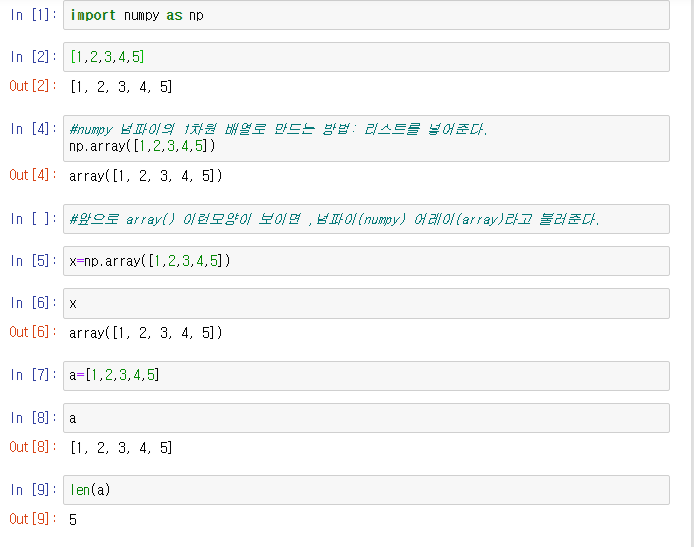Click the Out[4]: prompt label

click(33, 175)
